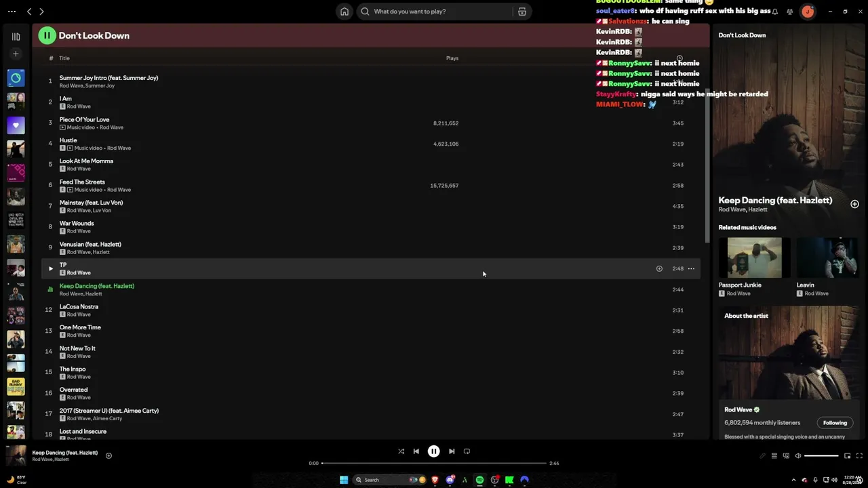The image size is (868, 488).
Task: Open the Leavin music video thumbnail
Action: 827,258
